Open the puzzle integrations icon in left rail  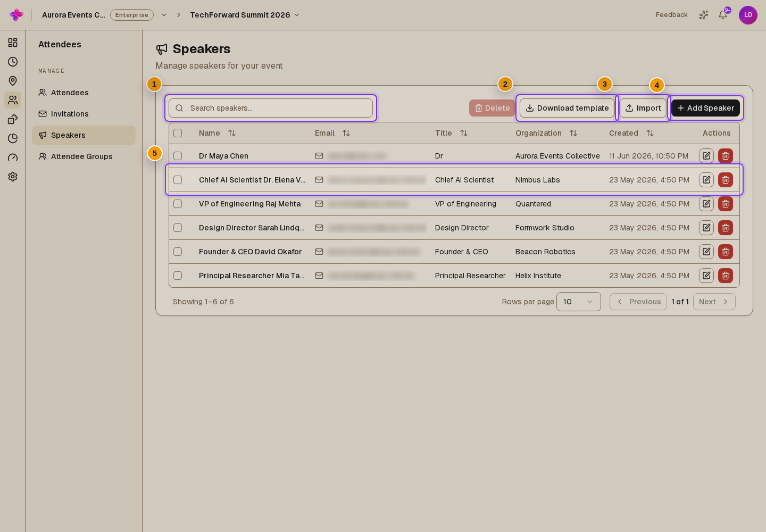tap(13, 119)
